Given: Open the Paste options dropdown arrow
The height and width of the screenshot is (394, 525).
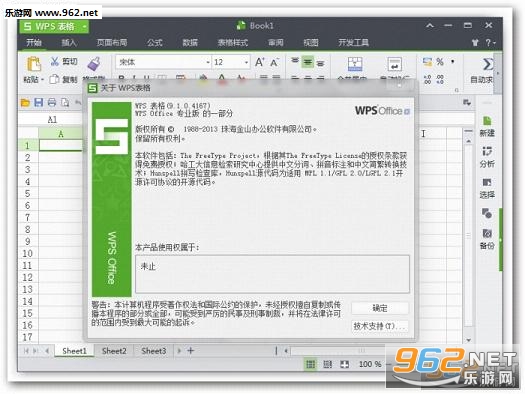Looking at the screenshot, I should tap(43, 80).
